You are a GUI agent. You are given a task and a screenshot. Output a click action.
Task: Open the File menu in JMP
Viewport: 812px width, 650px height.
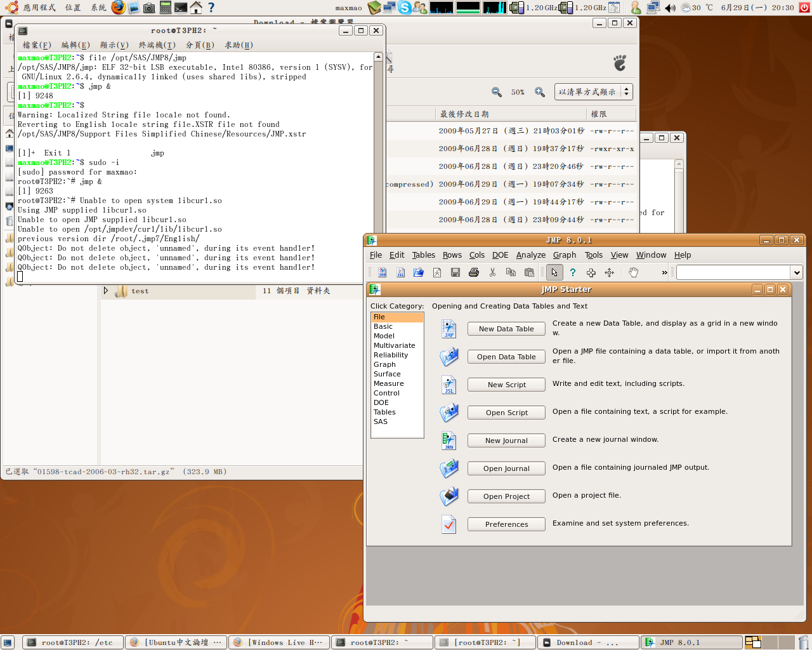[x=376, y=255]
